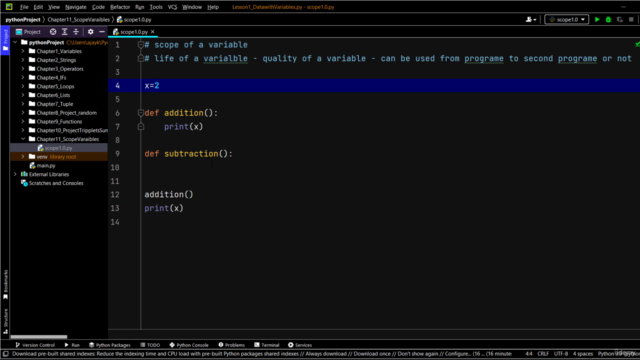This screenshot has width=640, height=360.
Task: Select Scratches and Consoles node
Action: point(56,183)
